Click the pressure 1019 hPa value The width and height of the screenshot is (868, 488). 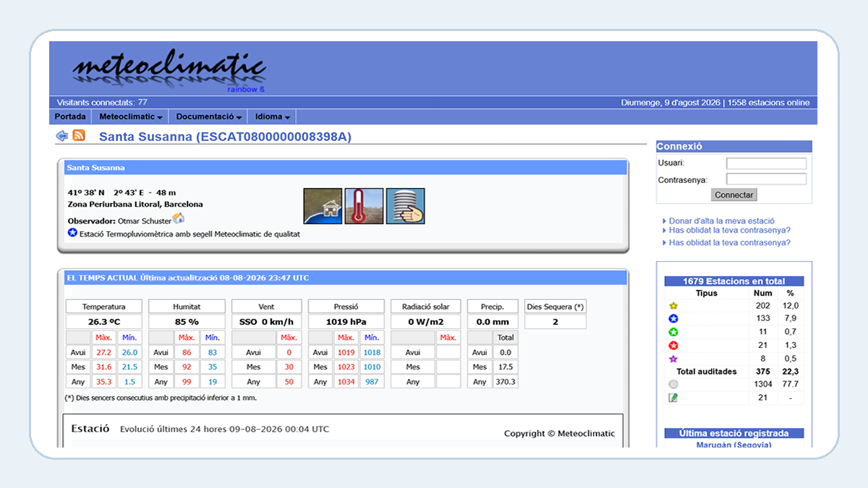[x=346, y=322]
